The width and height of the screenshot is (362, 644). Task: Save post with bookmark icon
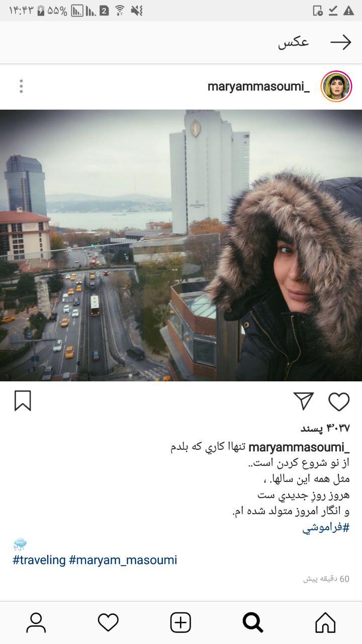[x=23, y=401]
